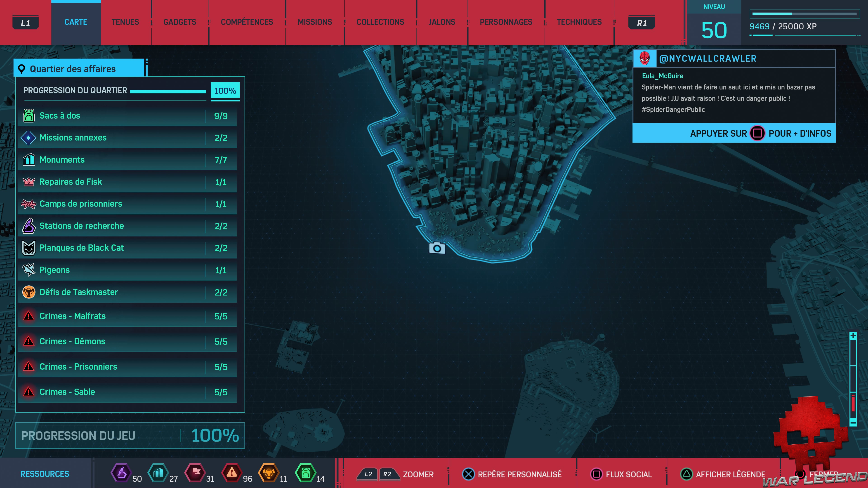Click the Monuments landmark icon in list
The image size is (868, 488).
click(x=29, y=160)
